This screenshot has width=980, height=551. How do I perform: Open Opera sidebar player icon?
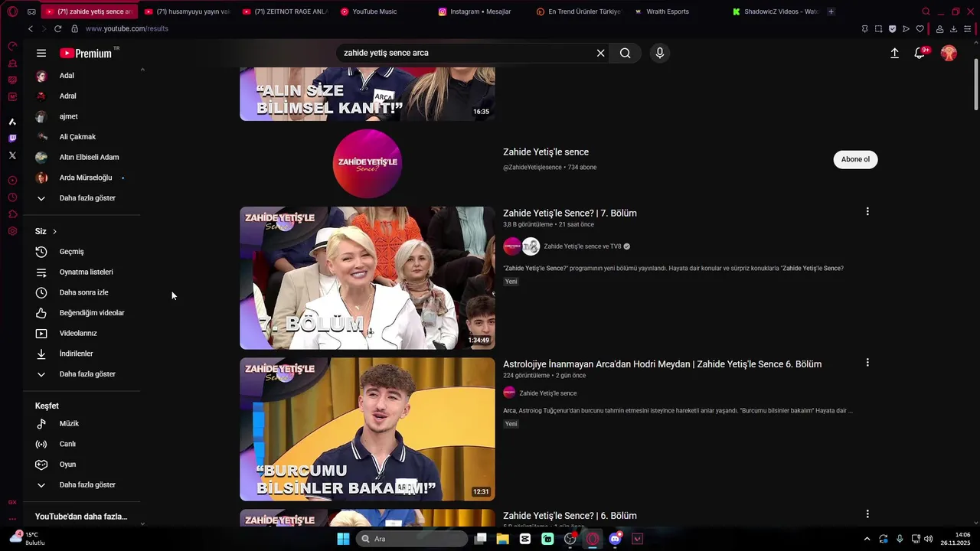[12, 181]
